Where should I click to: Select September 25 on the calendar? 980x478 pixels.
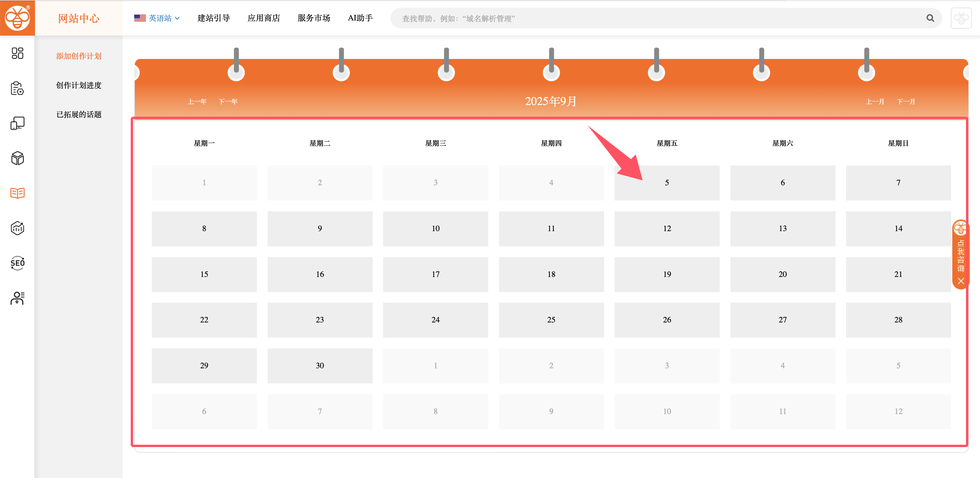[551, 320]
